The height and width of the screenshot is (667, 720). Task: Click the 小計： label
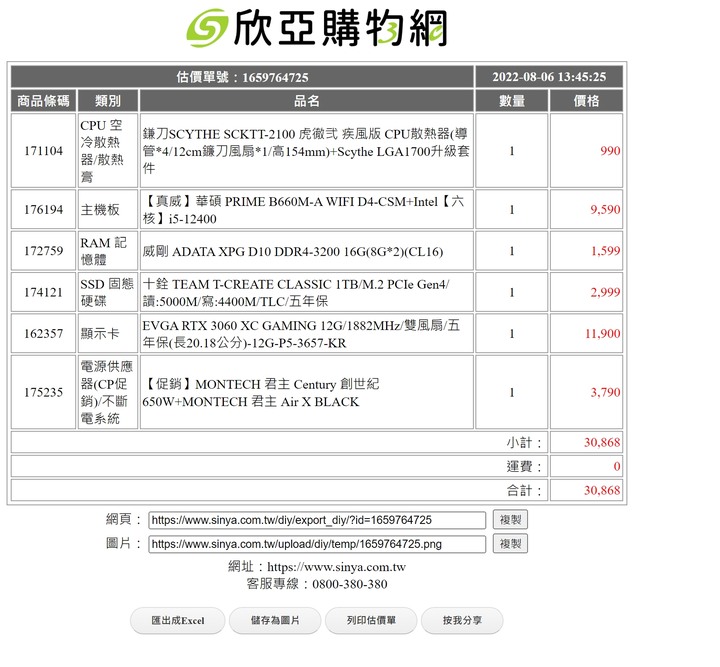click(x=524, y=443)
